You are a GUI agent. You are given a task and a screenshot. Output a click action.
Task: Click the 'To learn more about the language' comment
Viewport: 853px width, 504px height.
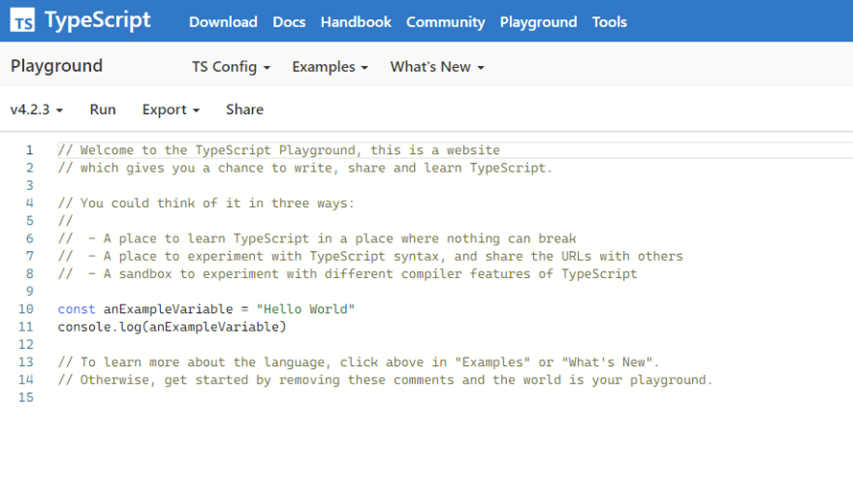click(x=359, y=362)
